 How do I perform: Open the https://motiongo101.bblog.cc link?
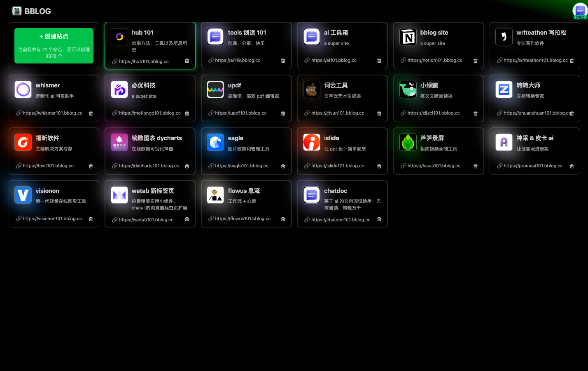[150, 113]
